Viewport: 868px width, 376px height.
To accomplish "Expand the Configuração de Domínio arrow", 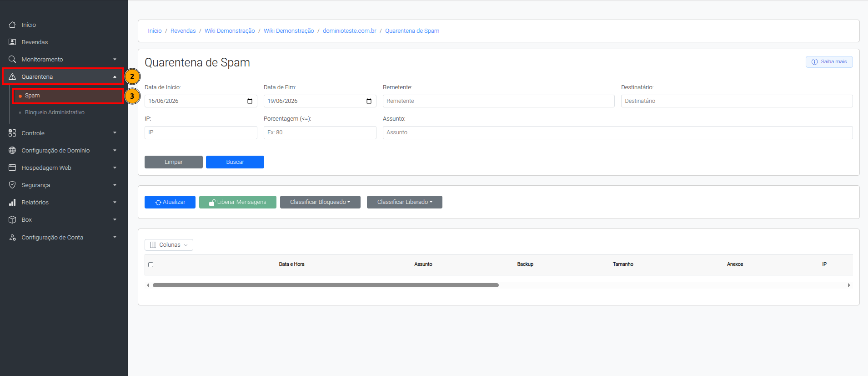I will point(115,151).
